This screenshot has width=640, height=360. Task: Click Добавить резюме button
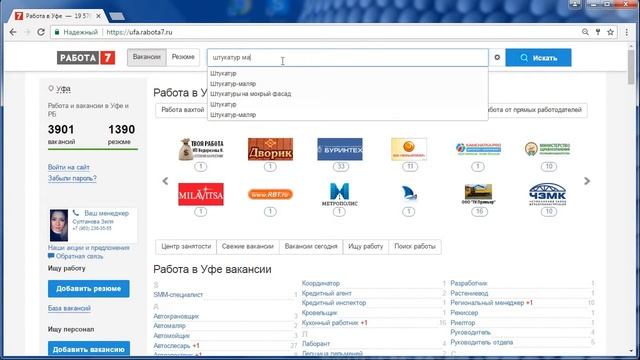(x=89, y=289)
